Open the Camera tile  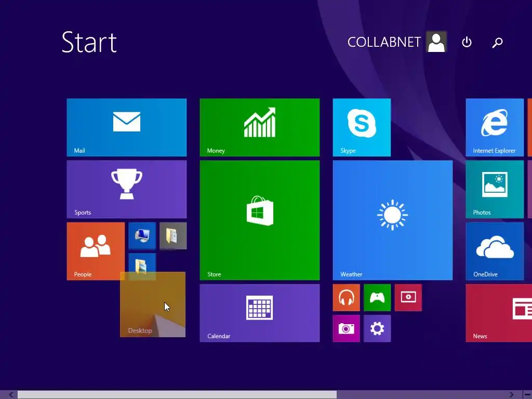click(x=347, y=328)
